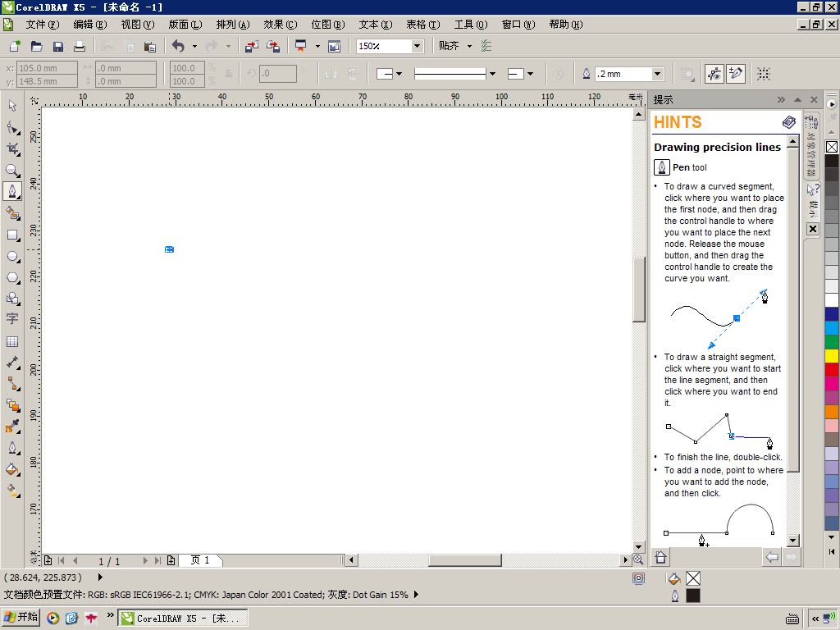Click the bounding box options icon
840x630 pixels.
[x=764, y=74]
